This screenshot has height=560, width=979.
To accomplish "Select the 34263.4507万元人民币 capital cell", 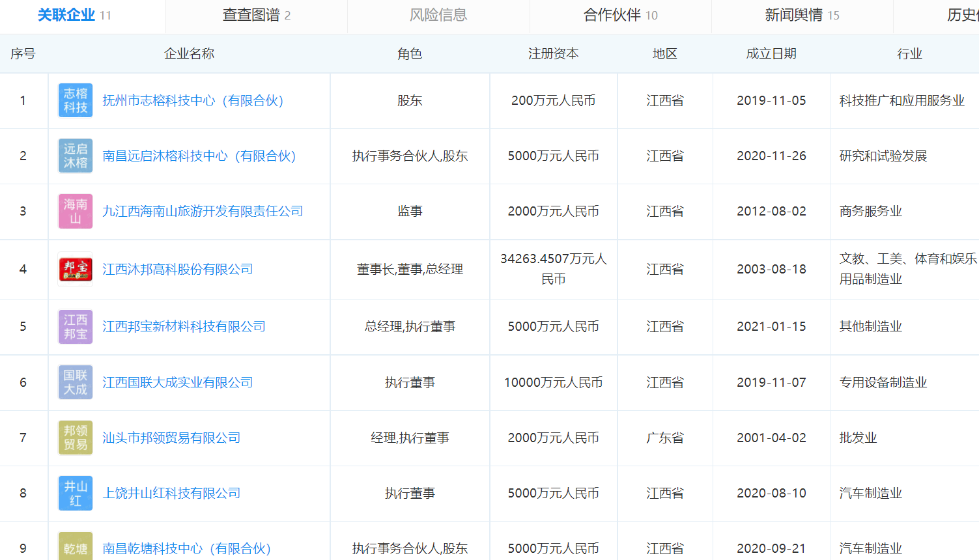I will [553, 269].
